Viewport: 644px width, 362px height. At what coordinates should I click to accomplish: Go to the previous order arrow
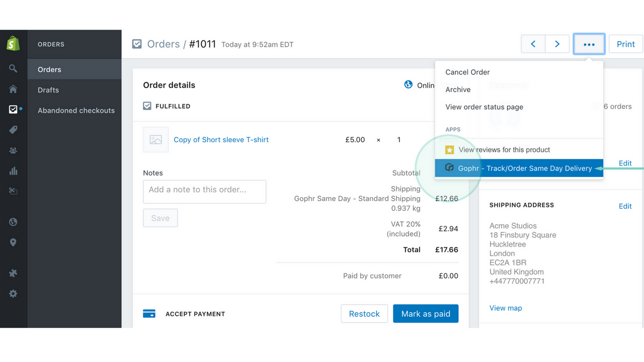pos(533,44)
